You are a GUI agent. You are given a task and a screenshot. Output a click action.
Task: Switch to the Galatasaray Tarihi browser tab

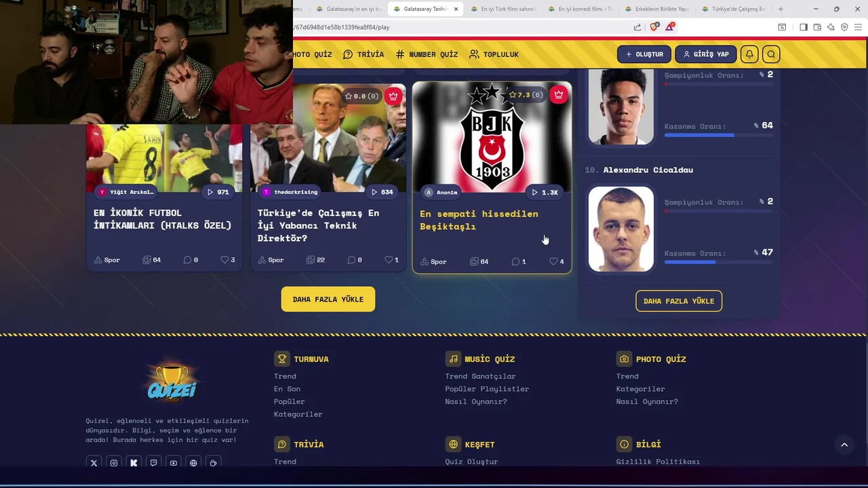[425, 9]
